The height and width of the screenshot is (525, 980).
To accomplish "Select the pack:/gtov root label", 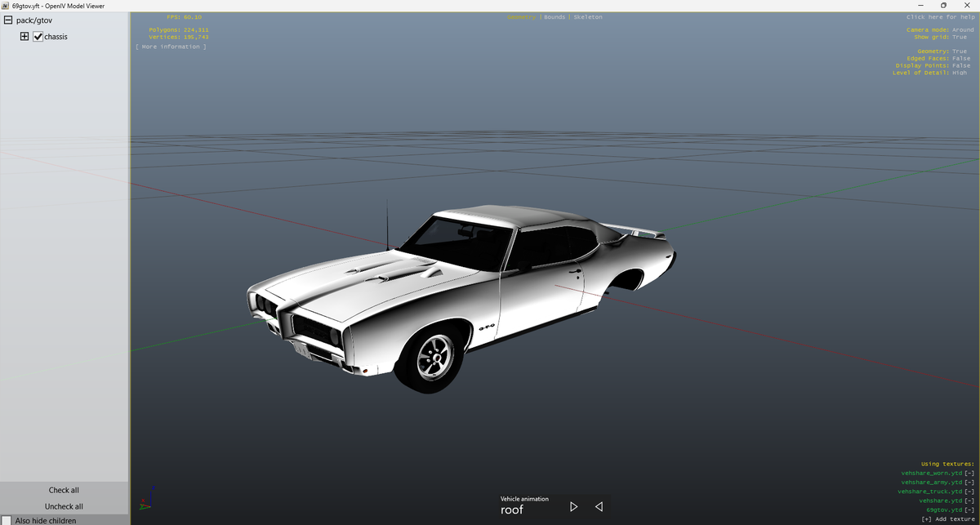I will click(34, 20).
